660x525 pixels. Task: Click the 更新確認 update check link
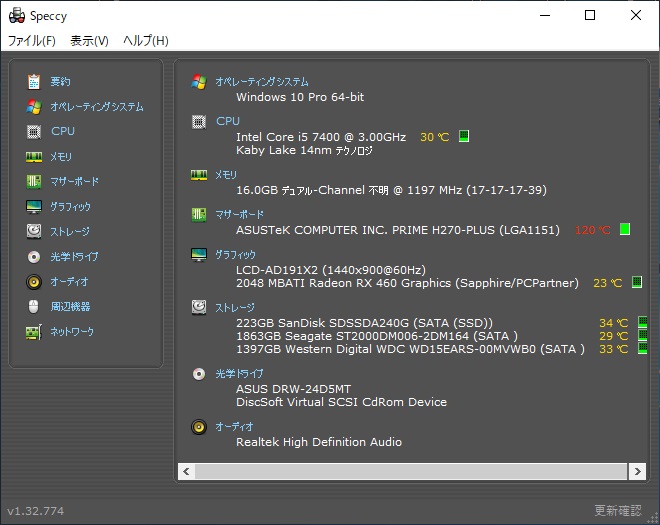tap(618, 511)
